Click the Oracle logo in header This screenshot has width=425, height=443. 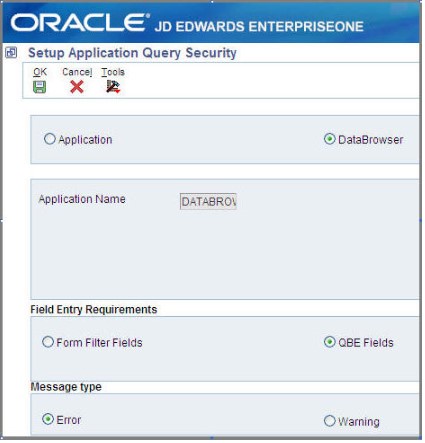[x=80, y=22]
